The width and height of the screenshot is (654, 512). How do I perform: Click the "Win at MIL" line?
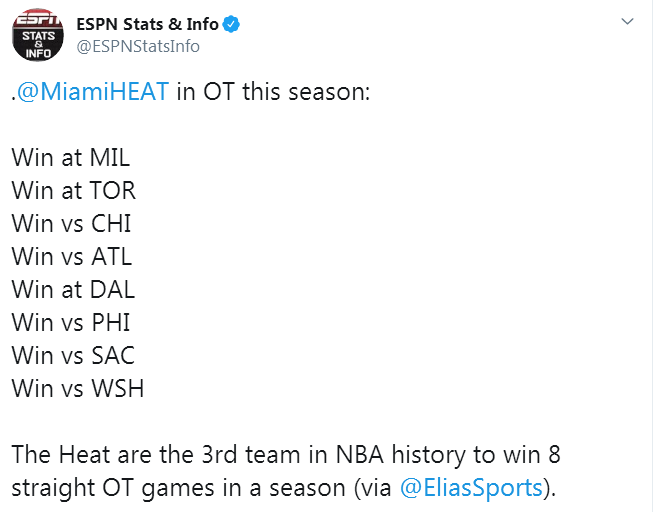pyautogui.click(x=70, y=158)
